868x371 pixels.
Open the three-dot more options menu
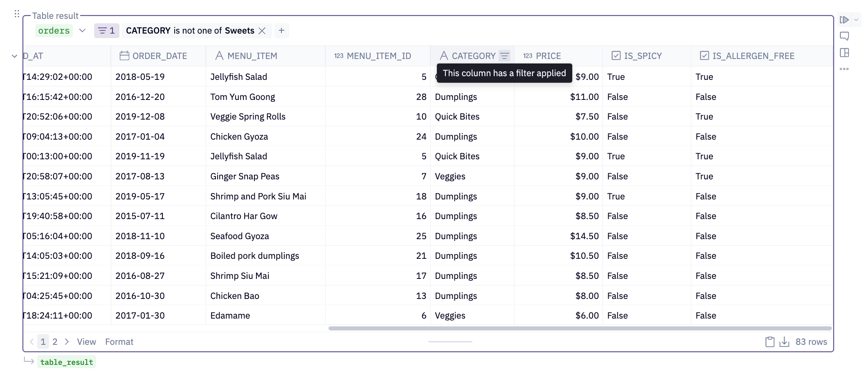tap(844, 69)
